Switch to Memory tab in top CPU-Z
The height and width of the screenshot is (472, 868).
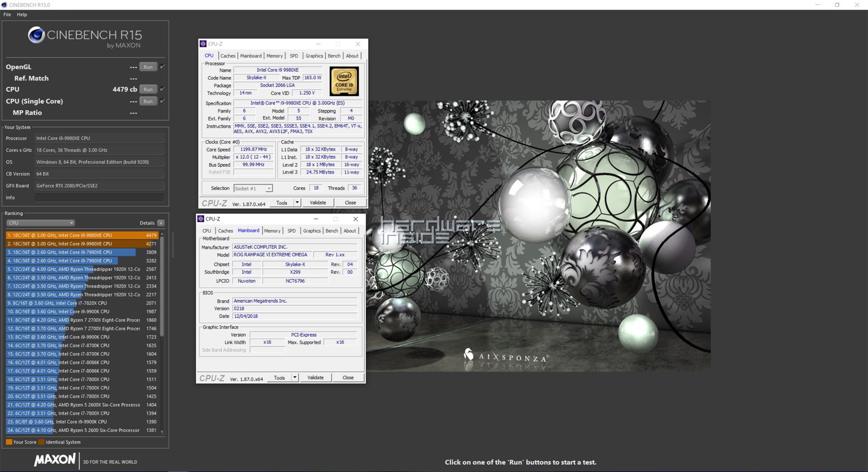(x=274, y=56)
